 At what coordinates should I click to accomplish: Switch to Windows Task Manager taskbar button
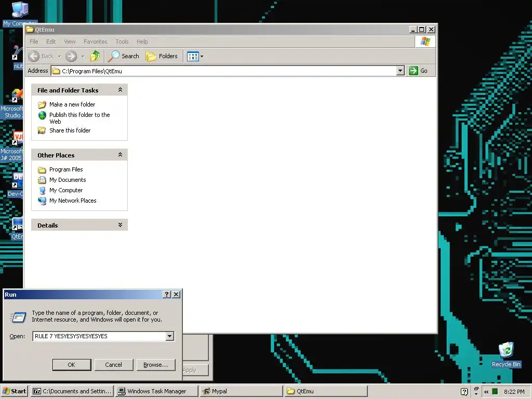(156, 391)
